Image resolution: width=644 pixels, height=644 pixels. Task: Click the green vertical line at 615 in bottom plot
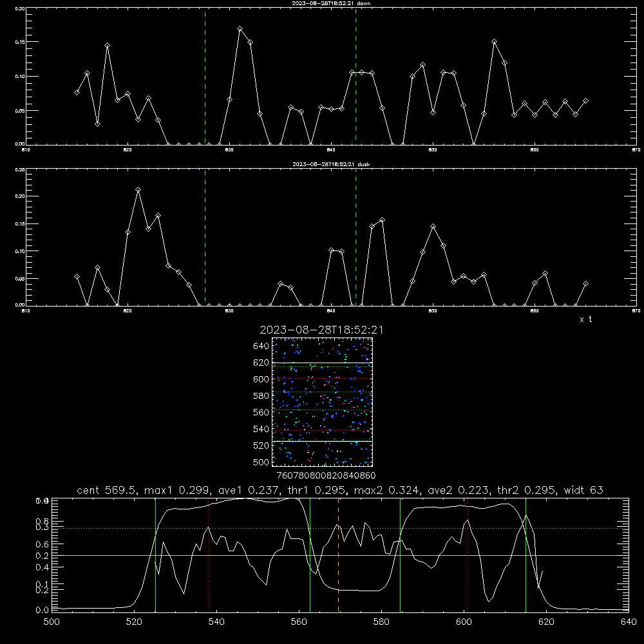[526, 555]
